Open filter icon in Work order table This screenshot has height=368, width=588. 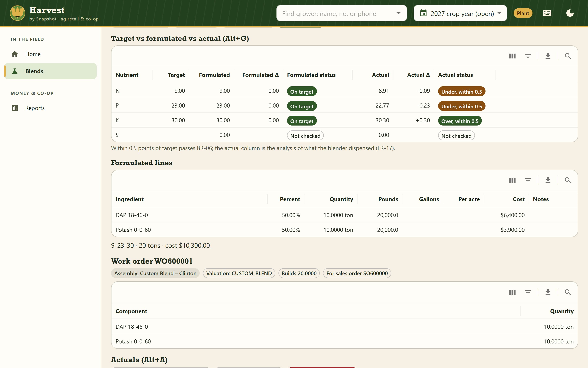tap(528, 292)
